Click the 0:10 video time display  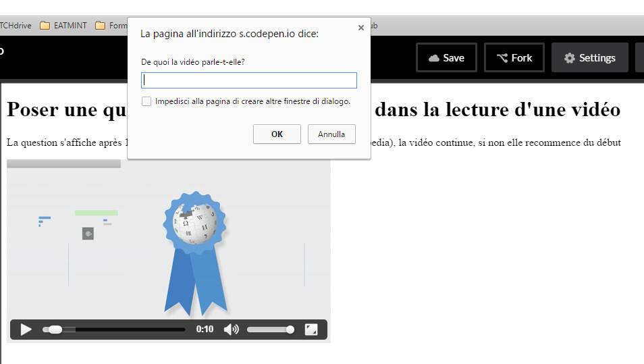[x=205, y=329]
